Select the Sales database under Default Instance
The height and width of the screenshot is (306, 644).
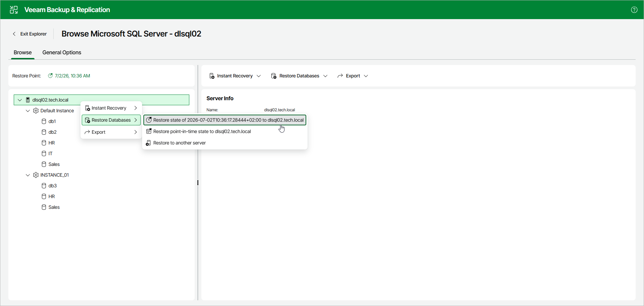pyautogui.click(x=54, y=164)
